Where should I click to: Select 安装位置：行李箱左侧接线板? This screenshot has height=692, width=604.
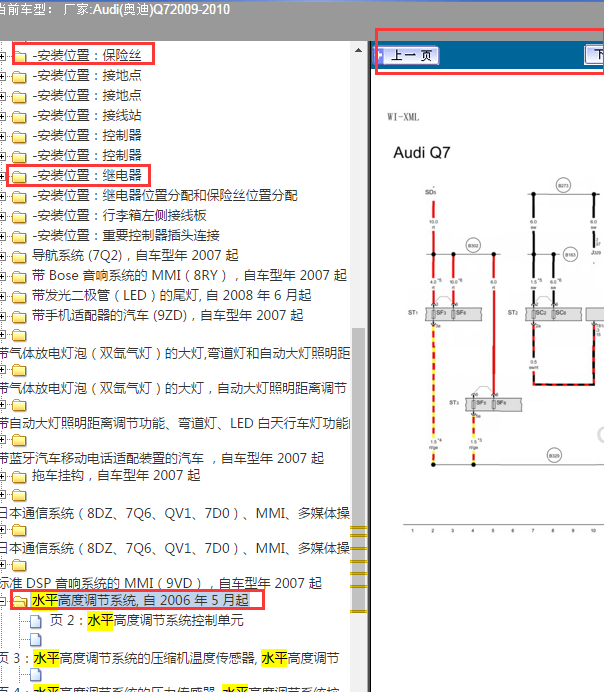[119, 215]
